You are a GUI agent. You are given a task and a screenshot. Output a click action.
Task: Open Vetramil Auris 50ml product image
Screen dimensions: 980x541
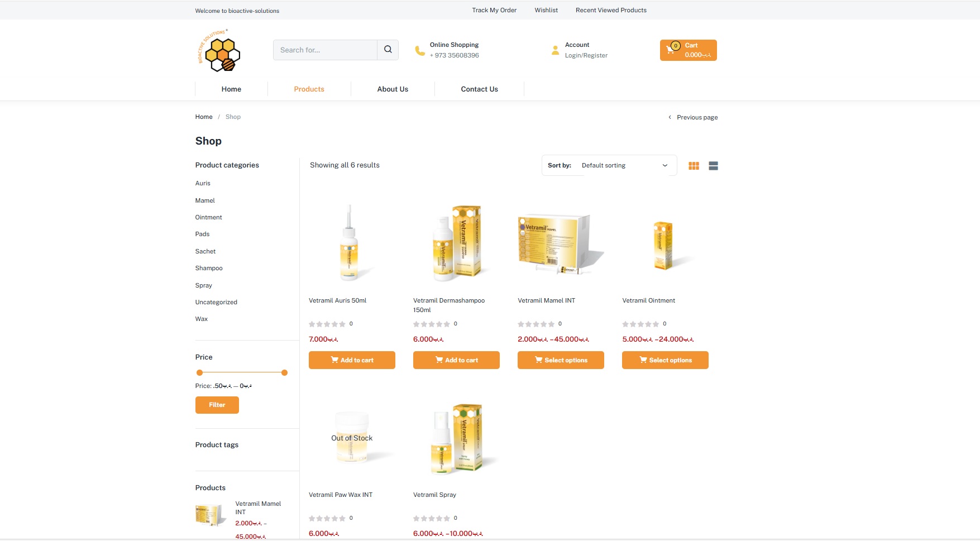tap(352, 243)
